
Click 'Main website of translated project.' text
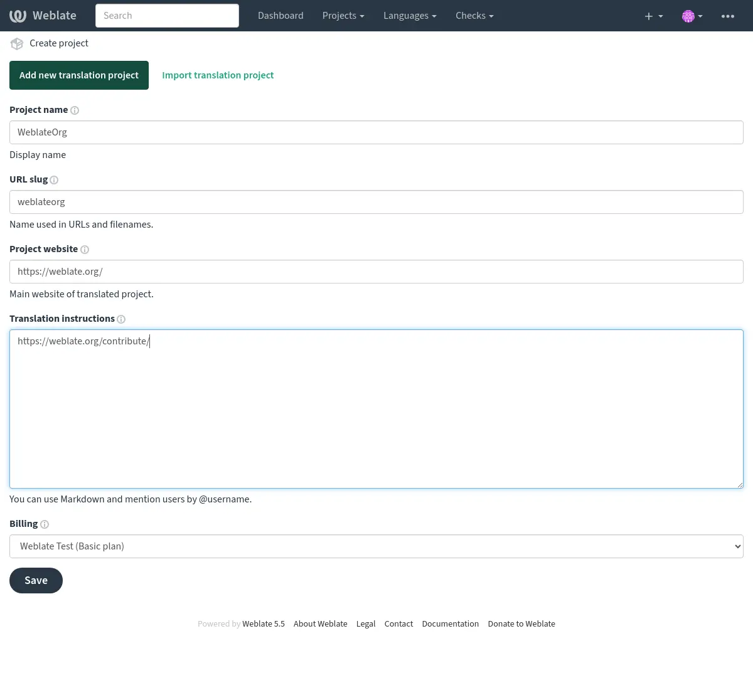tap(82, 294)
